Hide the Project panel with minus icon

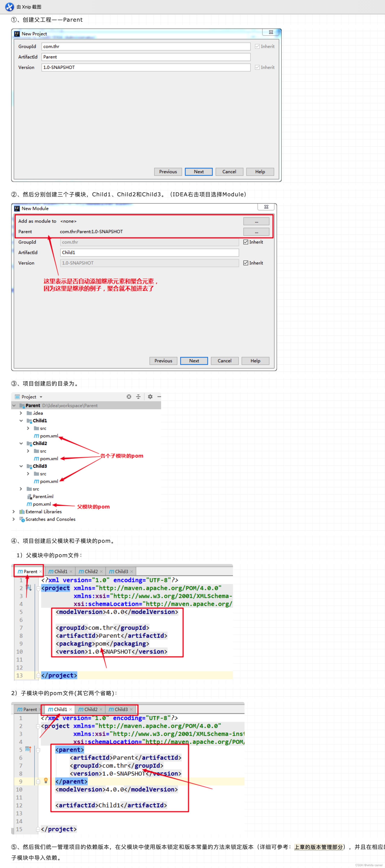(x=159, y=397)
